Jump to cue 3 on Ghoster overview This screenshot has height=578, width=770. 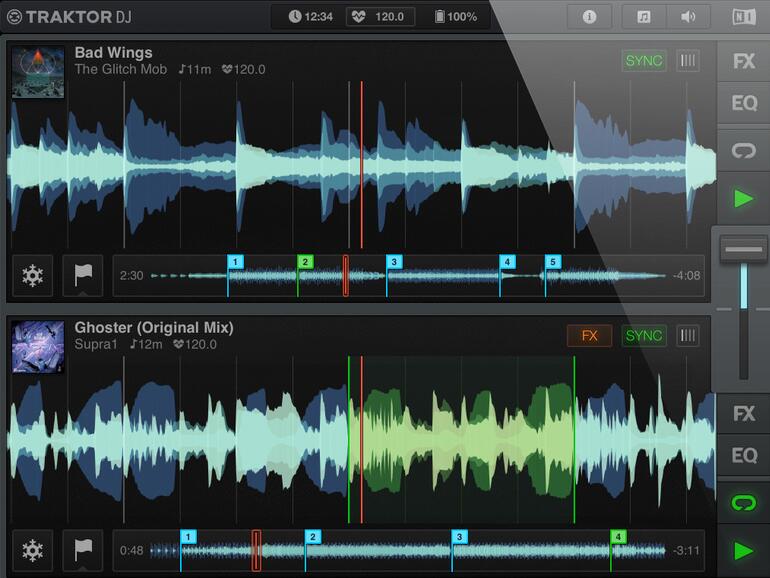coord(459,537)
